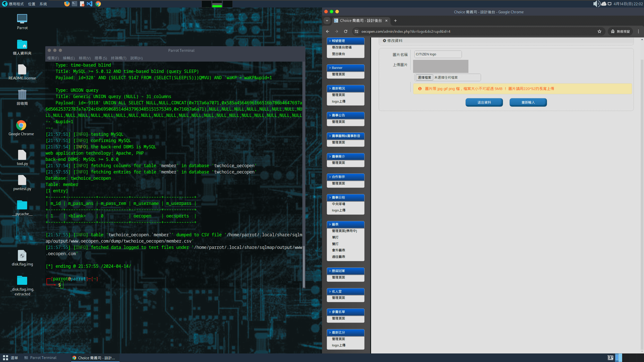Bookmark this page with star icon
The height and width of the screenshot is (362, 644).
[599, 31]
